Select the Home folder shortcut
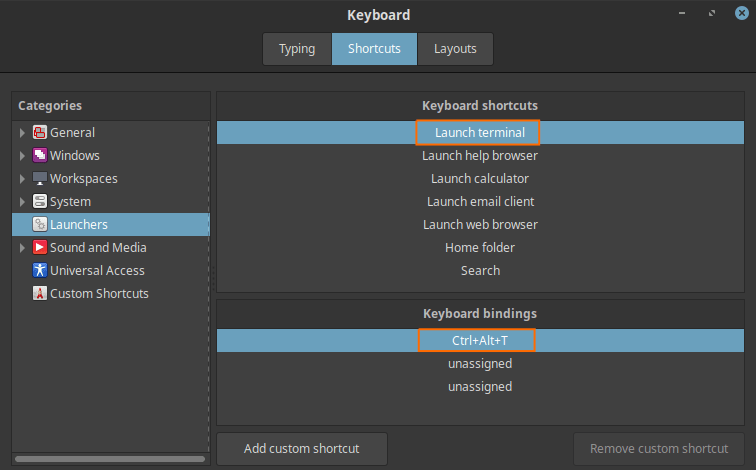This screenshot has height=470, width=756. [480, 248]
